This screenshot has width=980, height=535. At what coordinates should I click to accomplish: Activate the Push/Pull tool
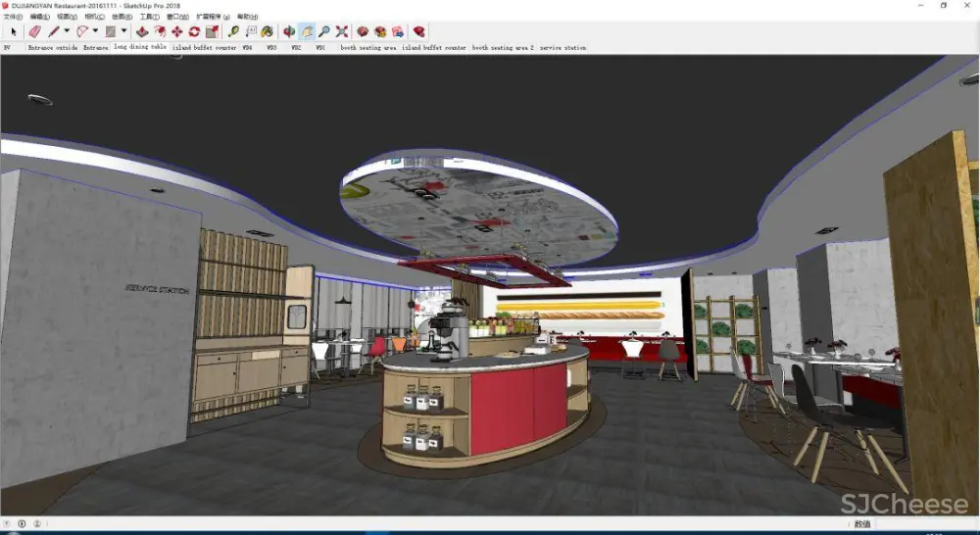(x=141, y=31)
